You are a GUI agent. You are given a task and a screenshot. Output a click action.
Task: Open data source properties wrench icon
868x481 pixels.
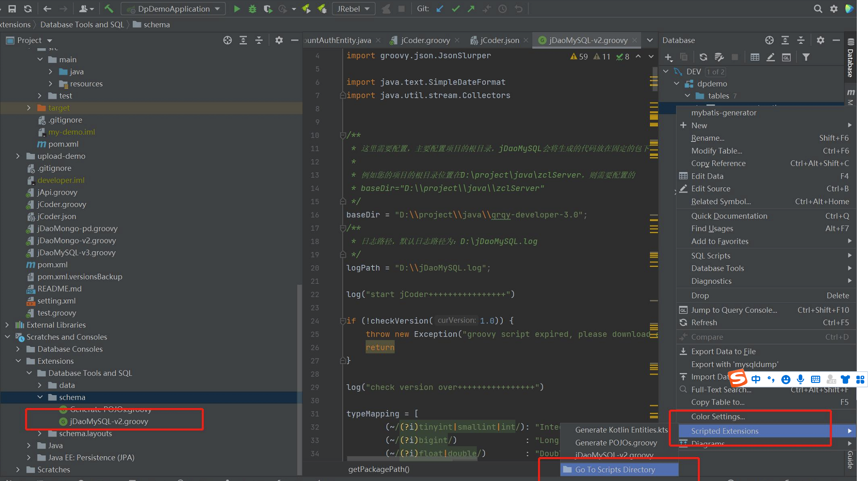pos(719,57)
